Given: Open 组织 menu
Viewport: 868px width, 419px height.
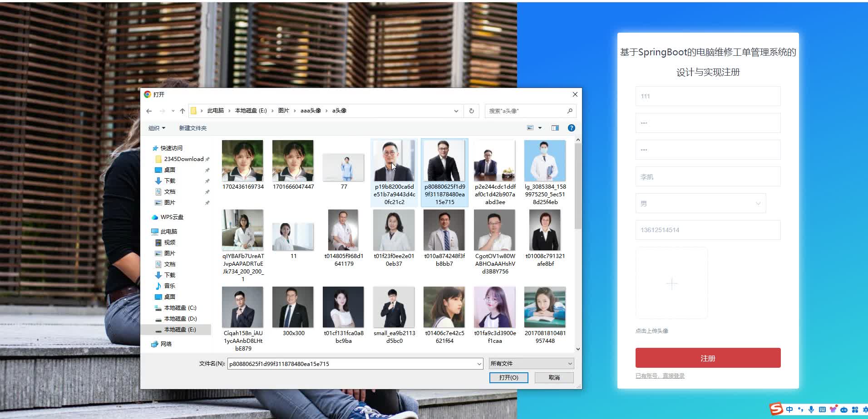Looking at the screenshot, I should click(x=157, y=128).
